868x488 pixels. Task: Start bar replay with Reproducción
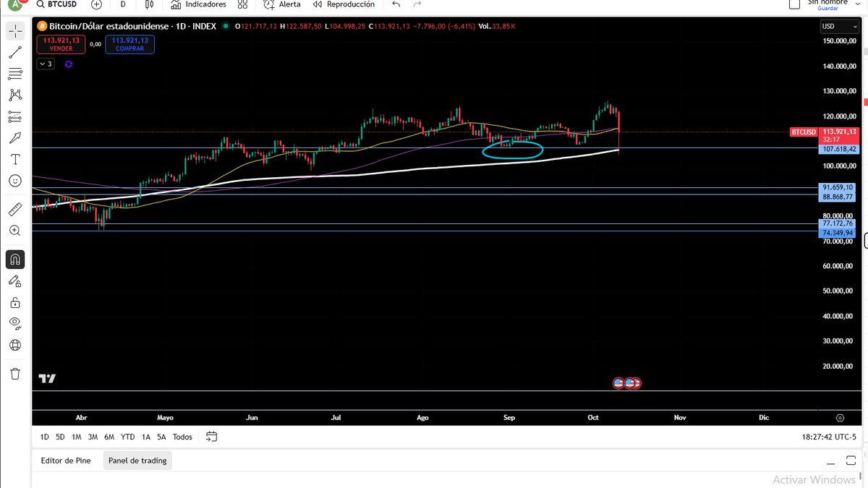pos(344,4)
